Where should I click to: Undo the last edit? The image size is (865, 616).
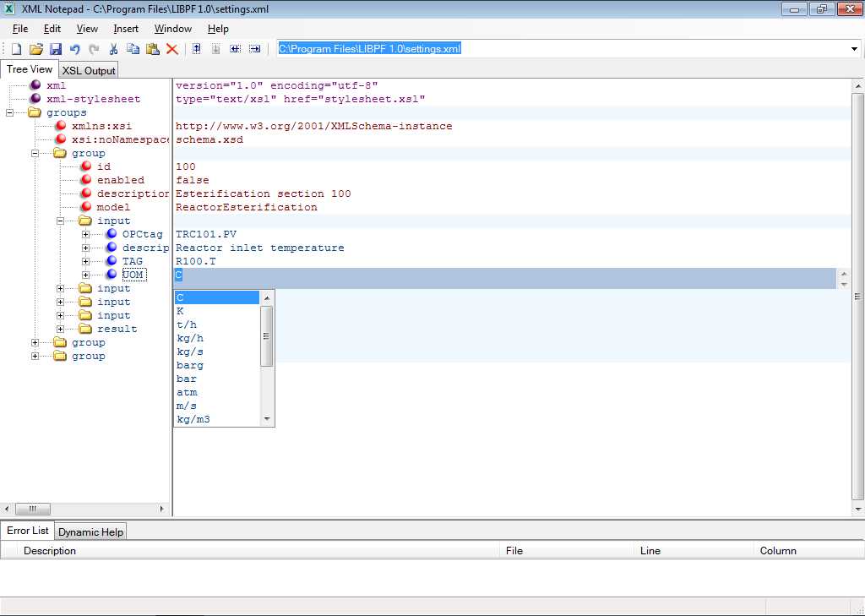(76, 48)
